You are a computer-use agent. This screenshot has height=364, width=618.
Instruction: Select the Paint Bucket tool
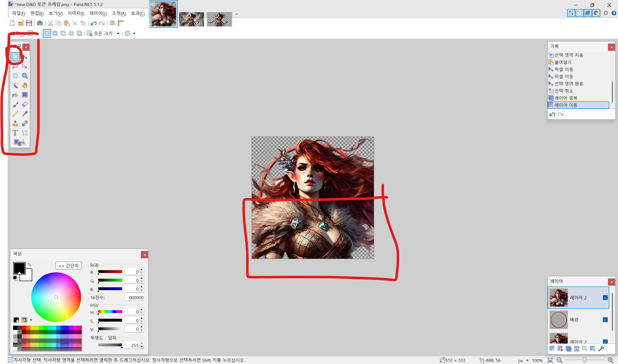(x=15, y=95)
